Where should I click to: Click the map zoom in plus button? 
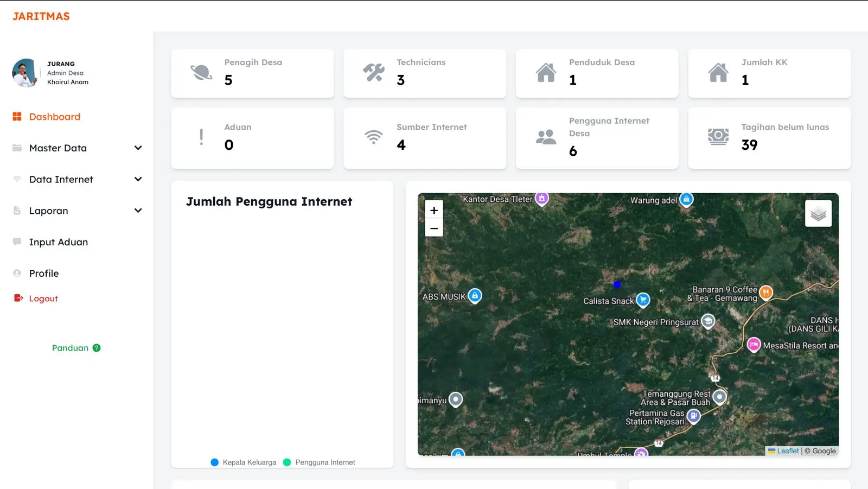coord(434,211)
